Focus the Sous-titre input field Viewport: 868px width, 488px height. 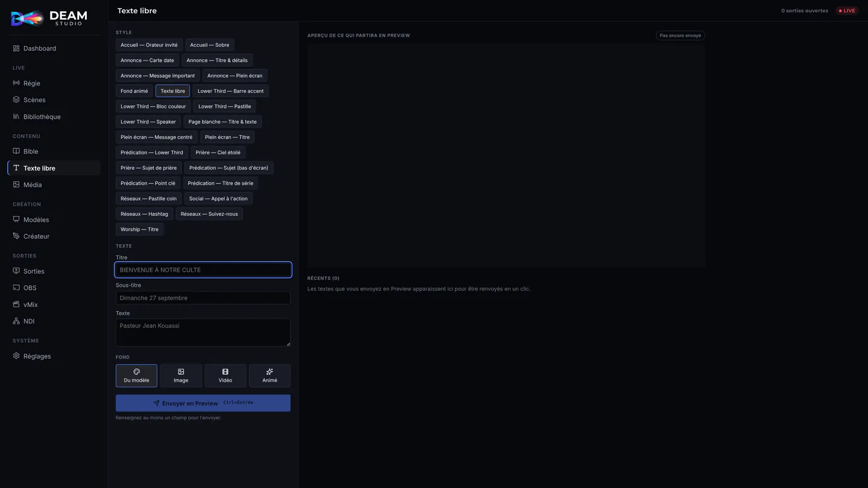pyautogui.click(x=203, y=298)
